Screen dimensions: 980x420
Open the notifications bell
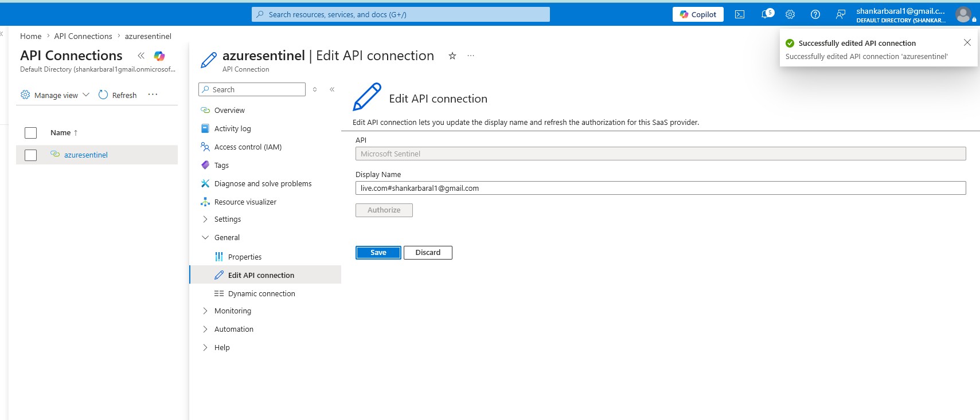[x=767, y=14]
